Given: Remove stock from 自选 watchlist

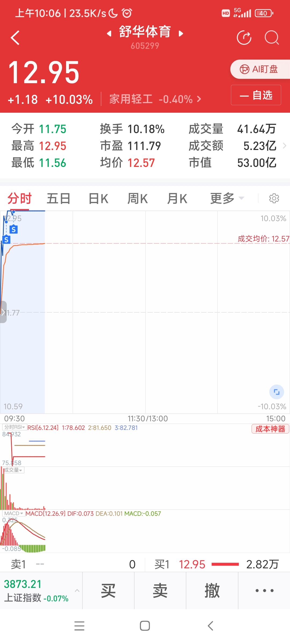Looking at the screenshot, I should point(256,95).
